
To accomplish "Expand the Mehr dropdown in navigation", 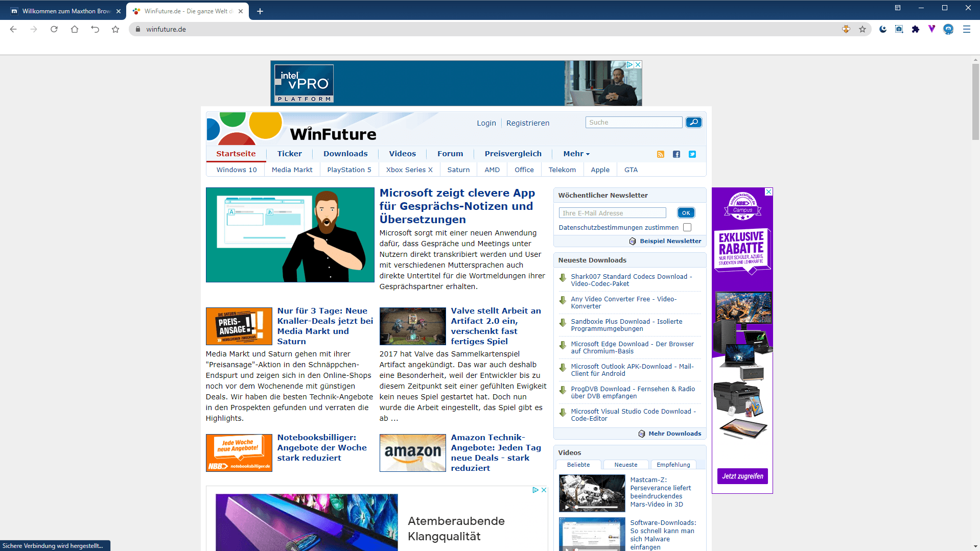I will tap(576, 154).
